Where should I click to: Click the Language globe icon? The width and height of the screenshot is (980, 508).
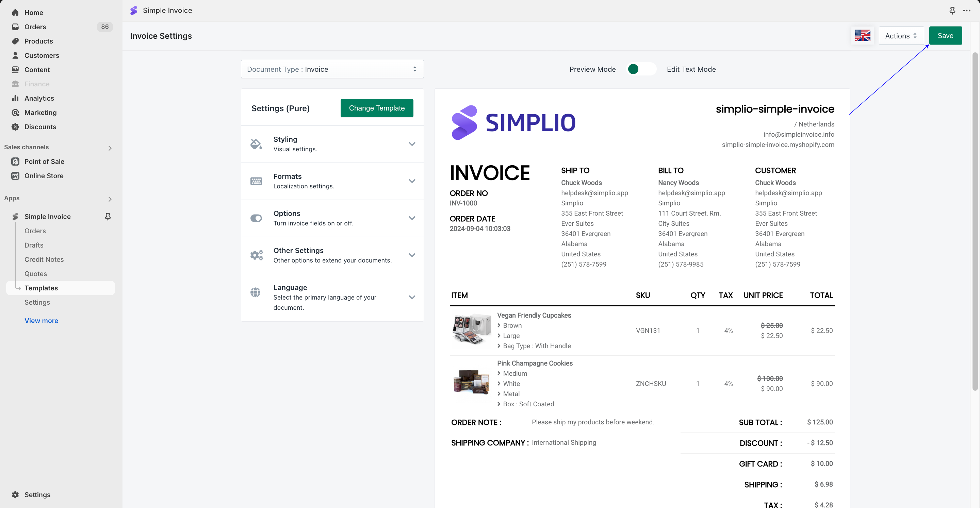point(255,292)
